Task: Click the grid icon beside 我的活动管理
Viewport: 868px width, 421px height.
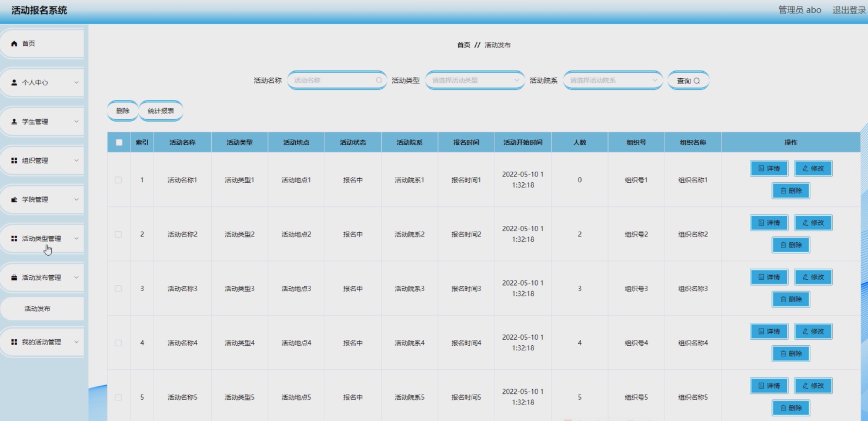Action: (x=15, y=342)
